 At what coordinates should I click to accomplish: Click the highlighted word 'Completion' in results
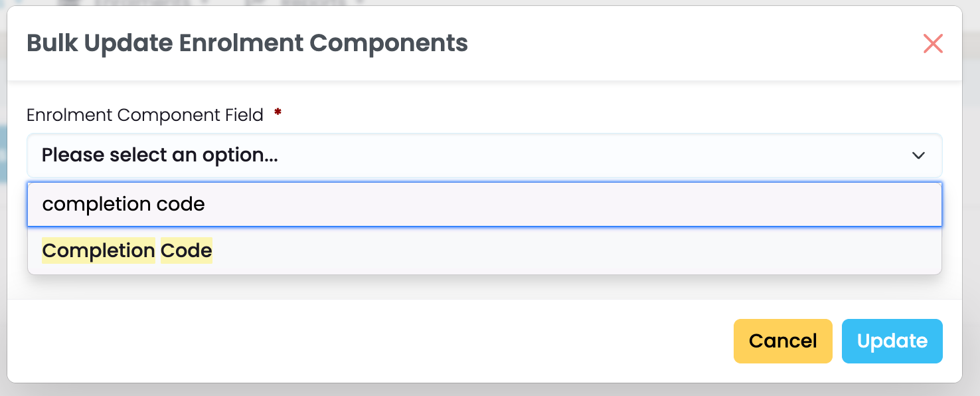click(98, 251)
